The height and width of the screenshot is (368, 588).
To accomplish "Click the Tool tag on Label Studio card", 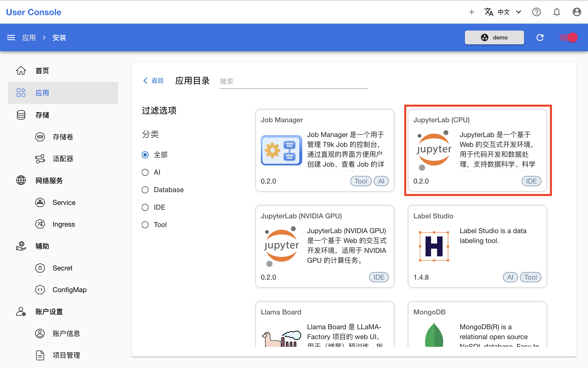I will pyautogui.click(x=530, y=277).
